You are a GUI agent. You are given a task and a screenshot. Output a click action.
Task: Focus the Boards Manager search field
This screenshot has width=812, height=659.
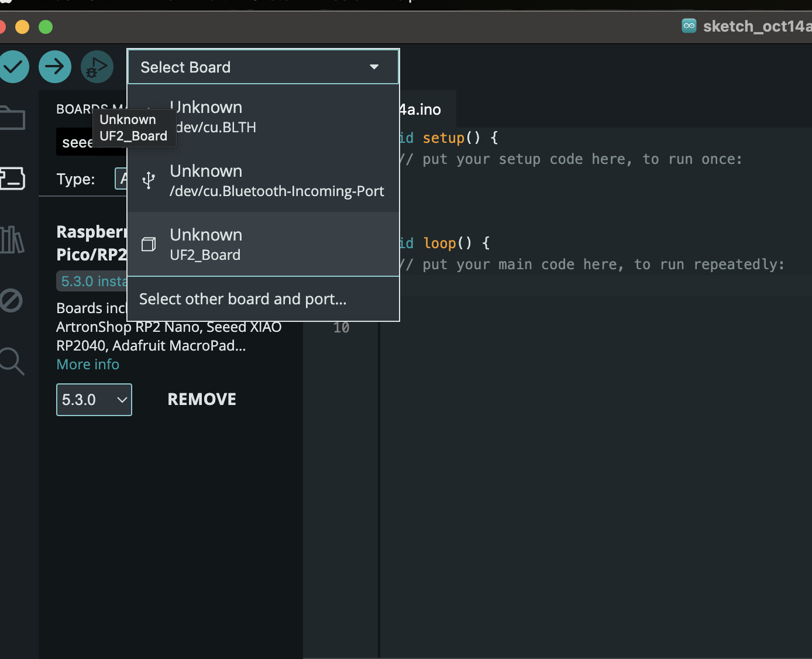(76, 142)
